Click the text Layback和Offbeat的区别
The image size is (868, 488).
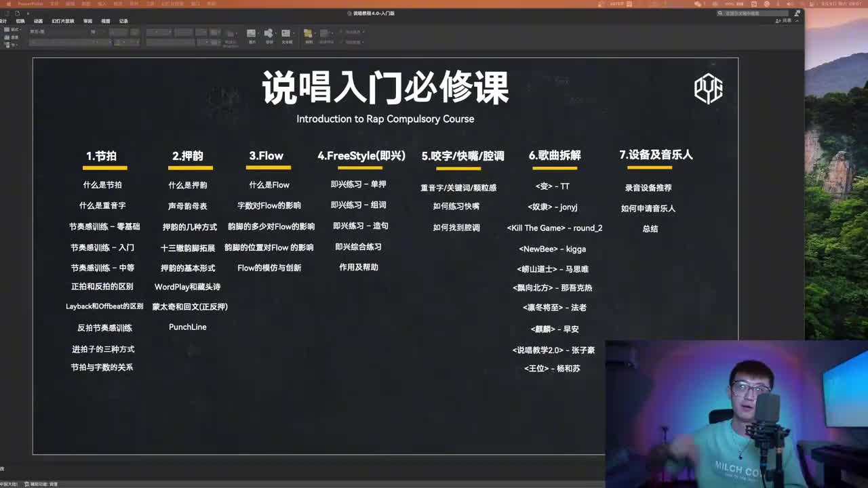104,306
